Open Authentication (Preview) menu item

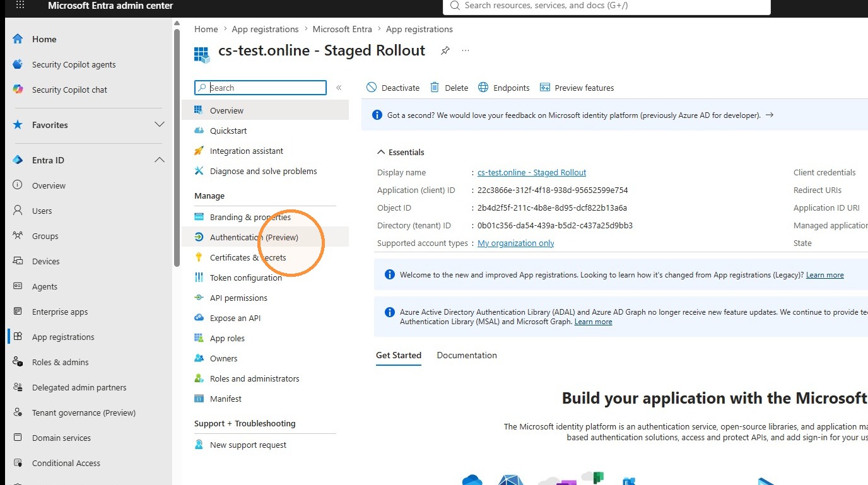pyautogui.click(x=265, y=237)
